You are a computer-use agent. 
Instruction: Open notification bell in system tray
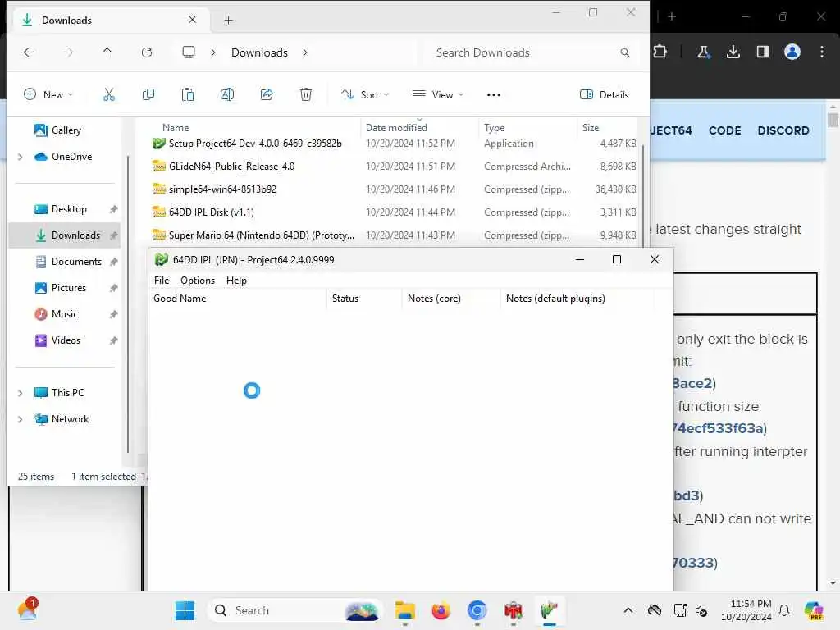(784, 610)
